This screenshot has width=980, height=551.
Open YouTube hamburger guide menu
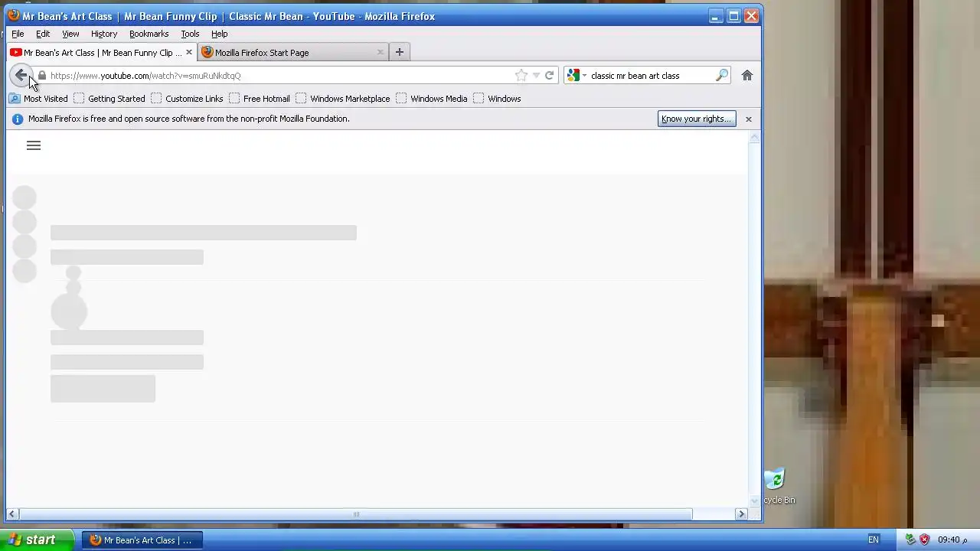tap(34, 145)
